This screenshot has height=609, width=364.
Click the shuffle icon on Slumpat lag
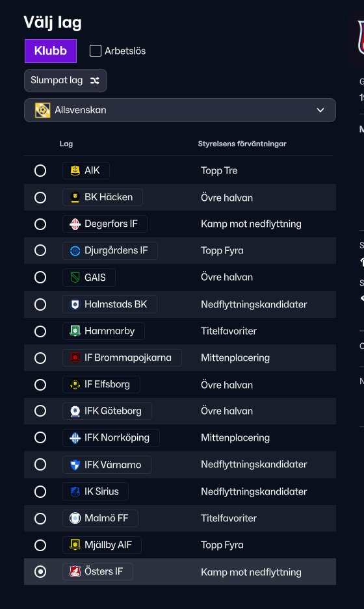click(x=95, y=81)
